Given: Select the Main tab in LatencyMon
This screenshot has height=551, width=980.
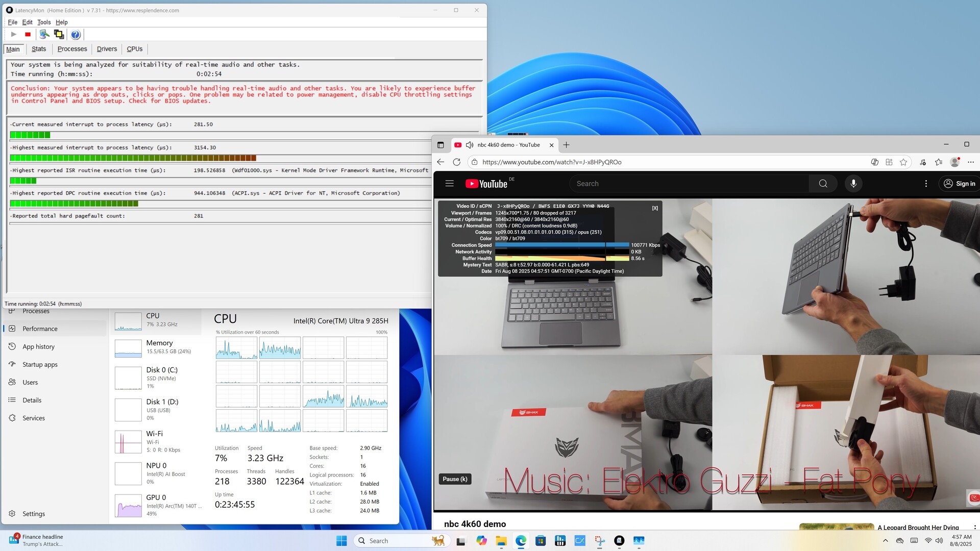Looking at the screenshot, I should click(13, 49).
